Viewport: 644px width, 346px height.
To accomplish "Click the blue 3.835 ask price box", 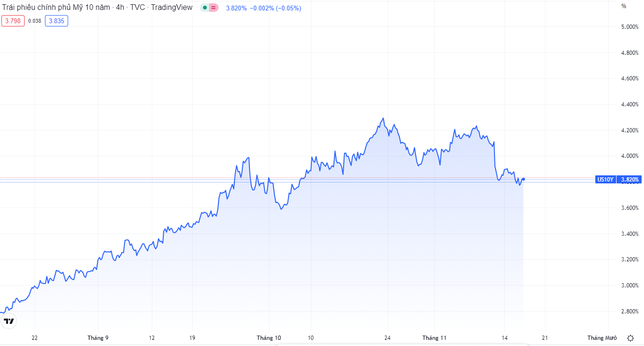I will click(x=56, y=21).
